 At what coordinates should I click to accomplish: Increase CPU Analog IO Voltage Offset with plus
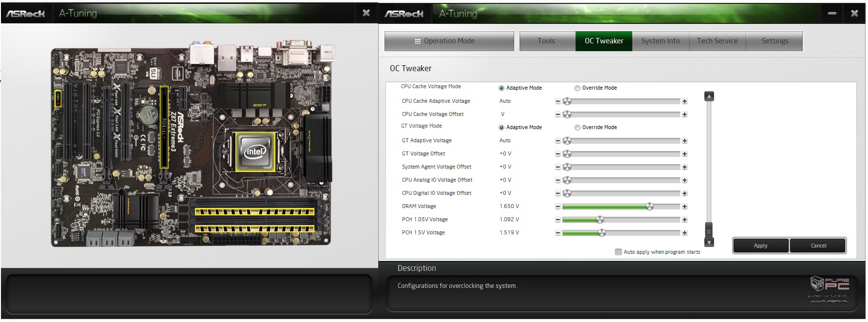click(x=685, y=180)
